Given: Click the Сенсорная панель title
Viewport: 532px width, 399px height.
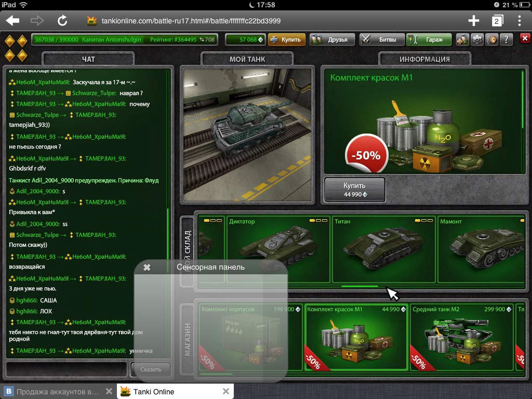Looking at the screenshot, I should coord(210,267).
